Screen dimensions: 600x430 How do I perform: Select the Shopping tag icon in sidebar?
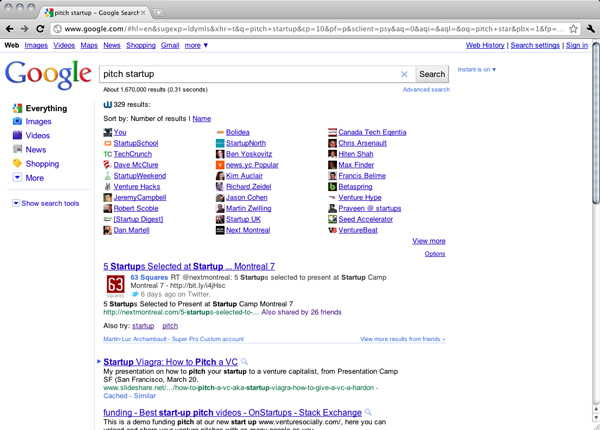(17, 163)
